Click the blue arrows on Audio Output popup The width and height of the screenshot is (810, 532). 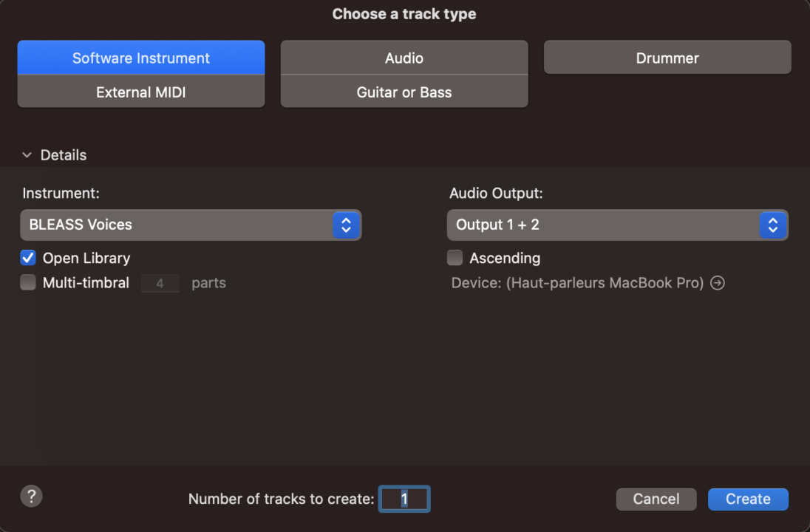[772, 225]
